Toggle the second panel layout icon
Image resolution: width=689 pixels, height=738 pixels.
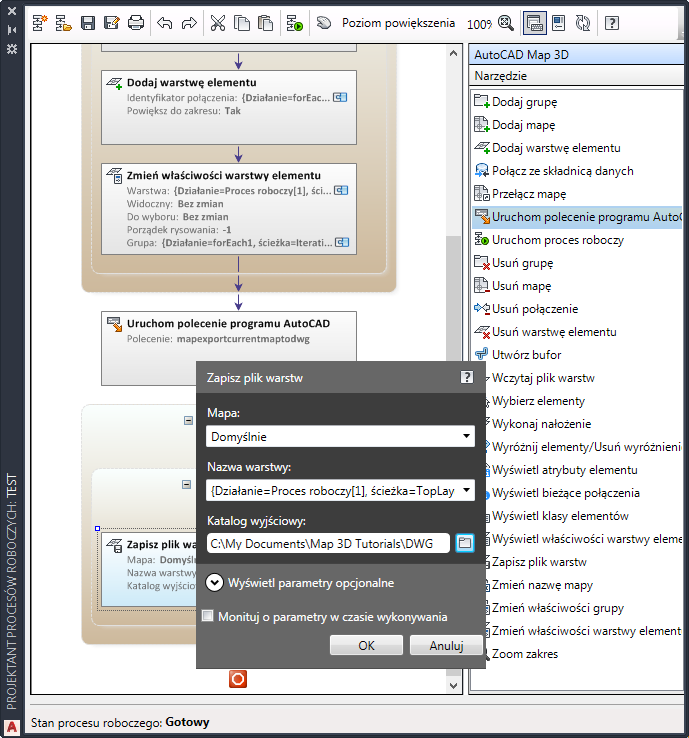pos(559,23)
